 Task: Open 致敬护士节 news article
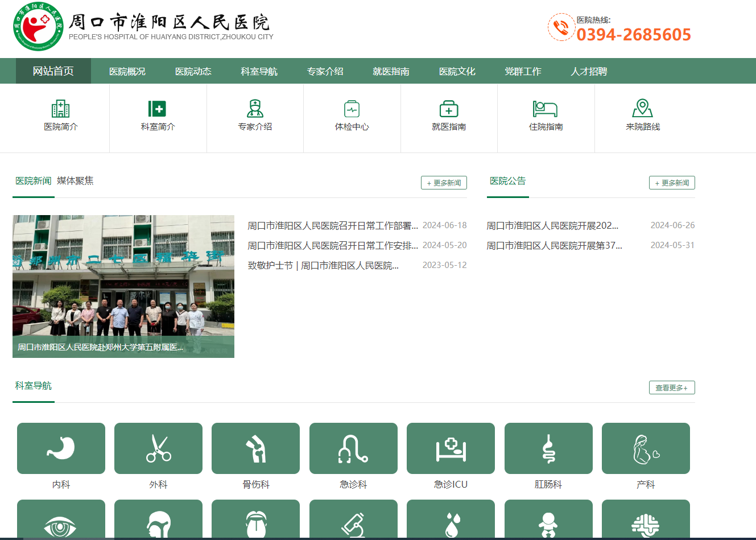[323, 266]
